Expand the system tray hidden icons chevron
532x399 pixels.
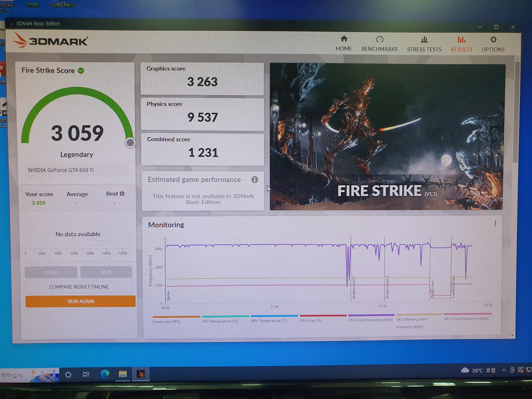point(504,370)
